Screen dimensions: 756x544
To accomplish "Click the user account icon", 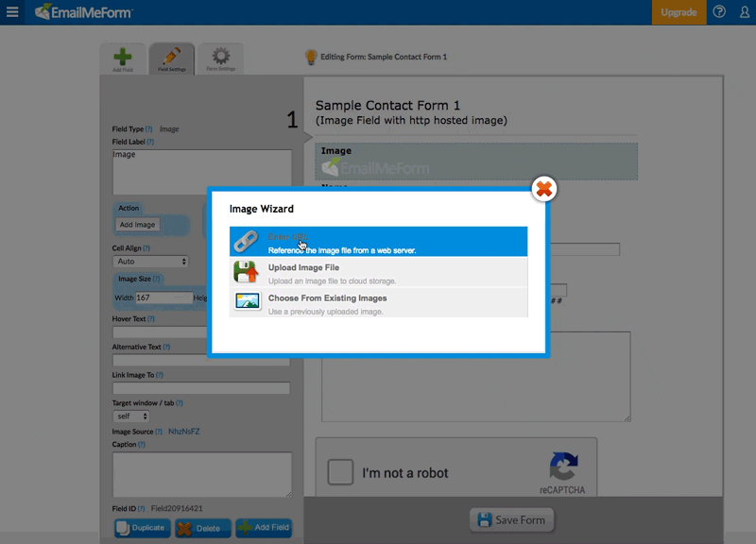I will point(744,13).
